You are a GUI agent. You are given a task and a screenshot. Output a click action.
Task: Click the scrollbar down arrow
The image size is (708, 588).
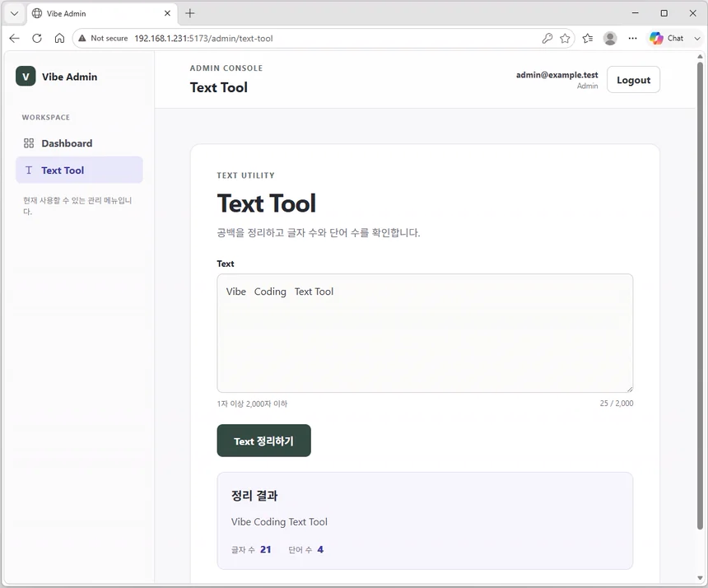click(700, 577)
